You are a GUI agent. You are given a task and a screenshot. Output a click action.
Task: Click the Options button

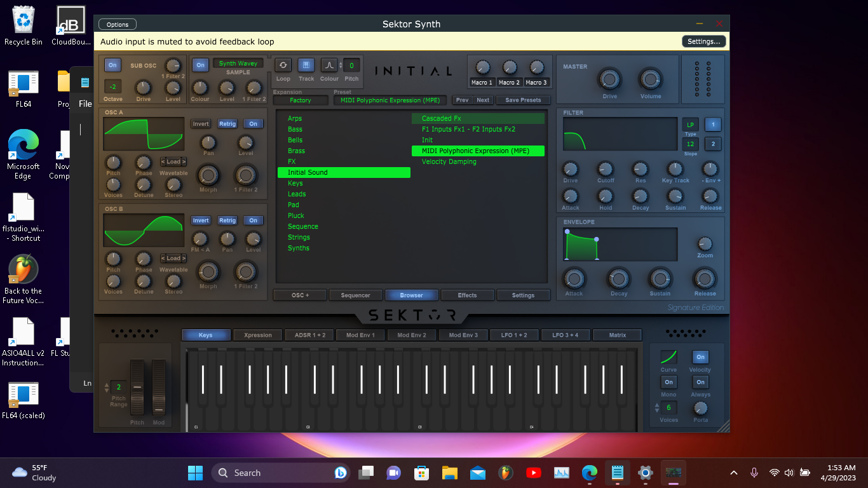coord(118,24)
